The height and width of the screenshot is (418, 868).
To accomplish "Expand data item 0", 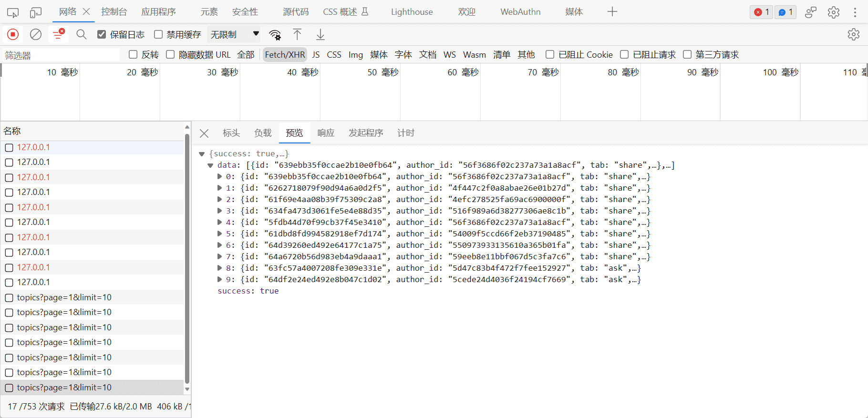I will [219, 176].
